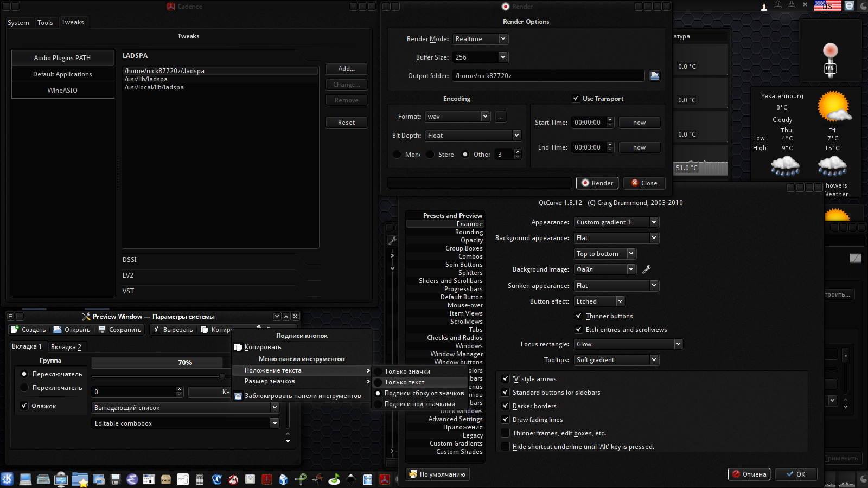The height and width of the screenshot is (488, 868).
Task: Open the typewriter app in taskbar
Action: tap(43, 479)
